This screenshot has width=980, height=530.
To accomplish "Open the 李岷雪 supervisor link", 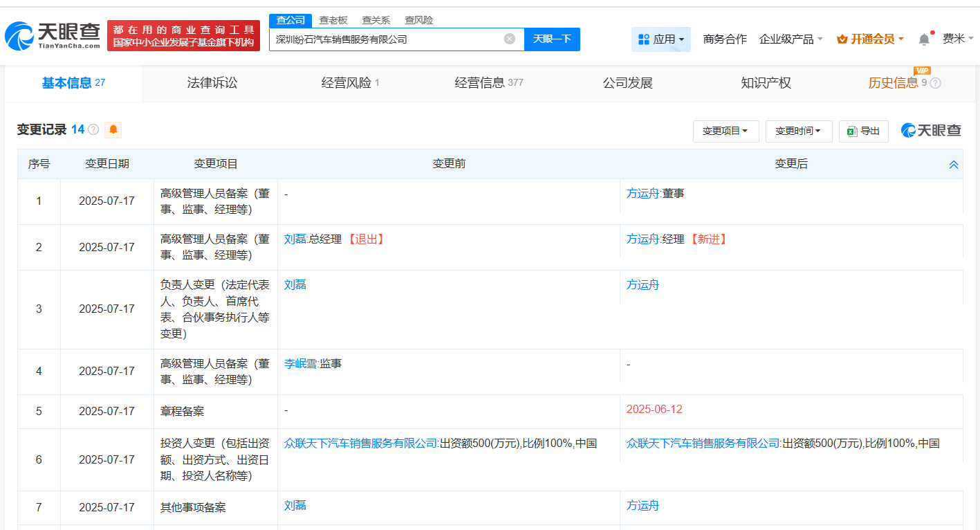I will click(300, 364).
